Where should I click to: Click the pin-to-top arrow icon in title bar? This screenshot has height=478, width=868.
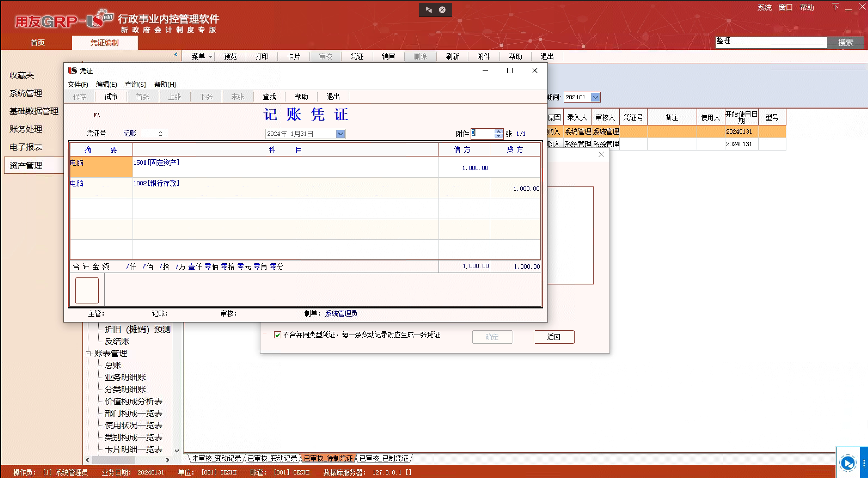[x=835, y=7]
